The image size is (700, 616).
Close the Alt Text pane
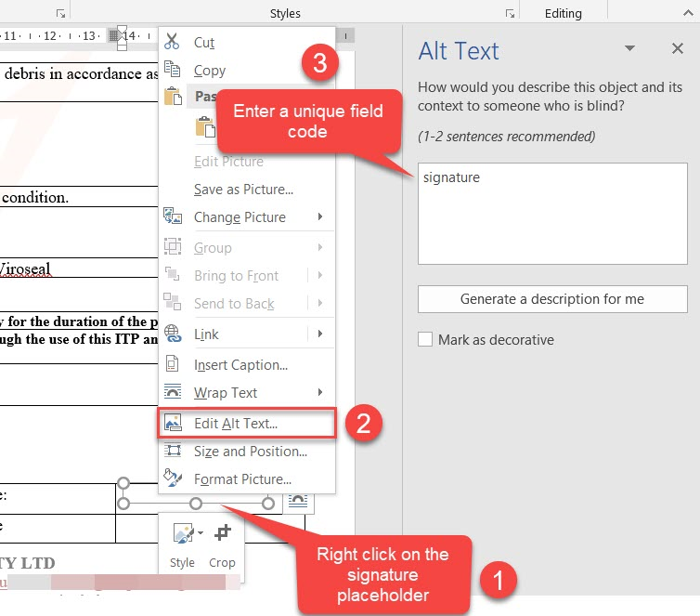click(677, 48)
